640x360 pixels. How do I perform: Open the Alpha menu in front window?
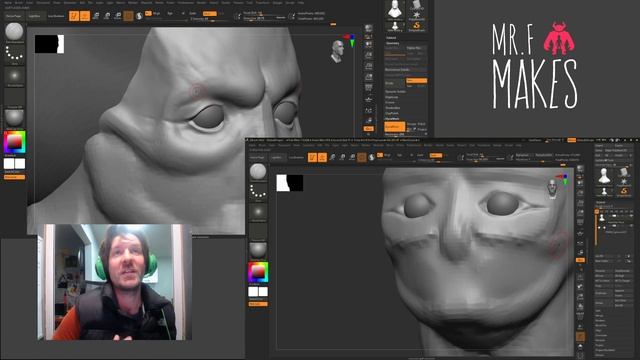click(x=252, y=145)
